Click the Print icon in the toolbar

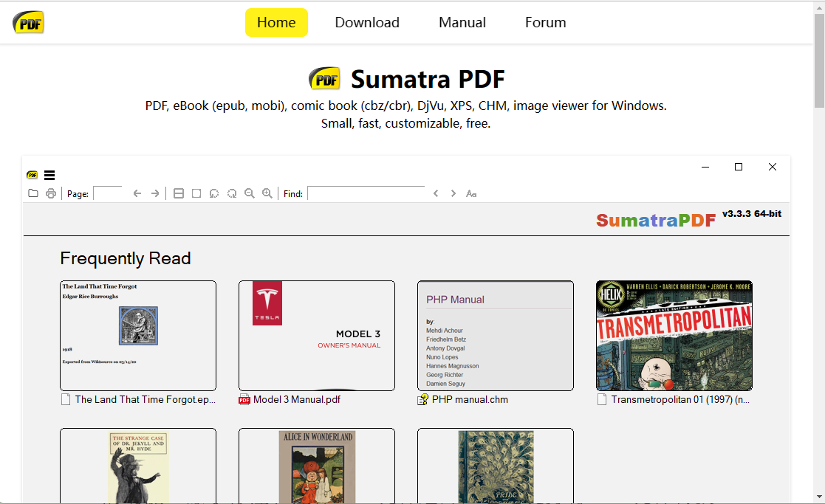click(x=51, y=193)
